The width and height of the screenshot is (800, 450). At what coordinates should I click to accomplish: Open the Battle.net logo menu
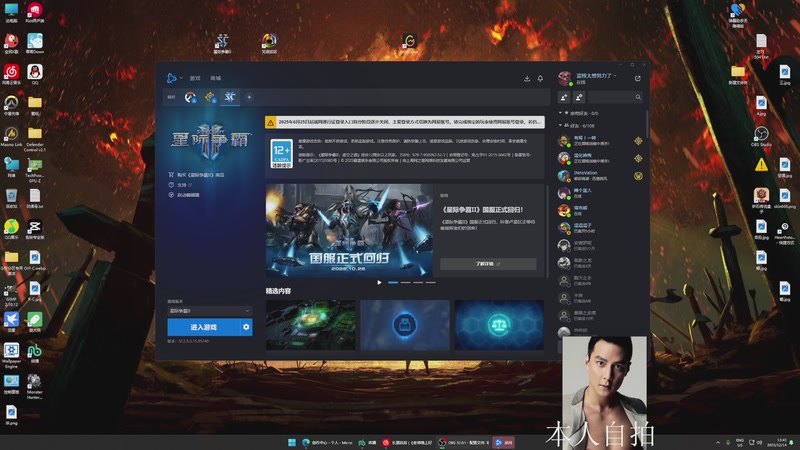171,78
